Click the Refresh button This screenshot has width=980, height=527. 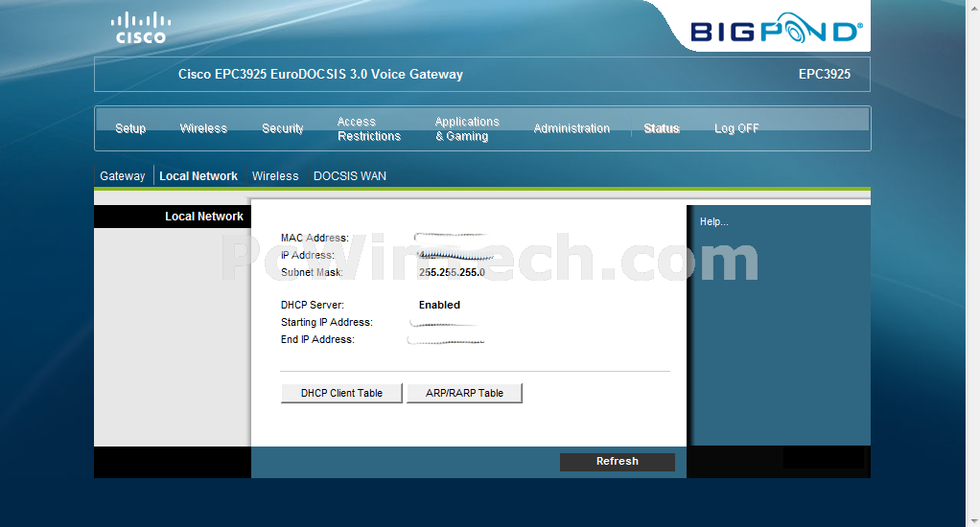coord(617,462)
